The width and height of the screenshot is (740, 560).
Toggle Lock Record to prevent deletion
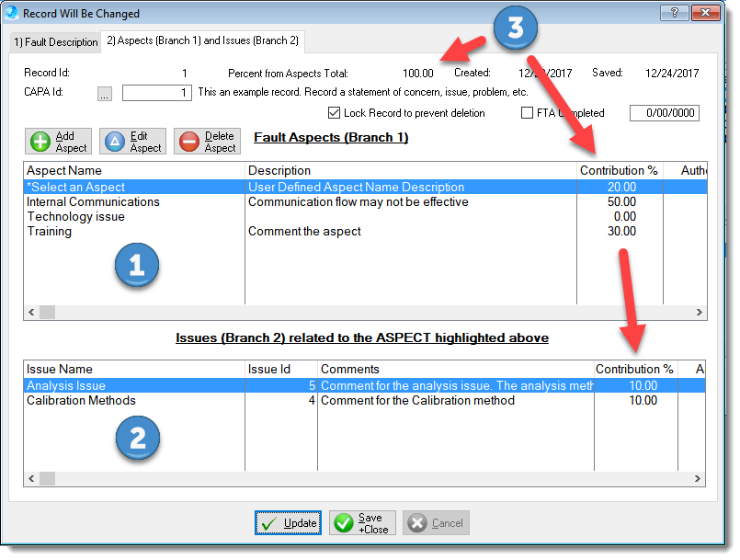334,113
